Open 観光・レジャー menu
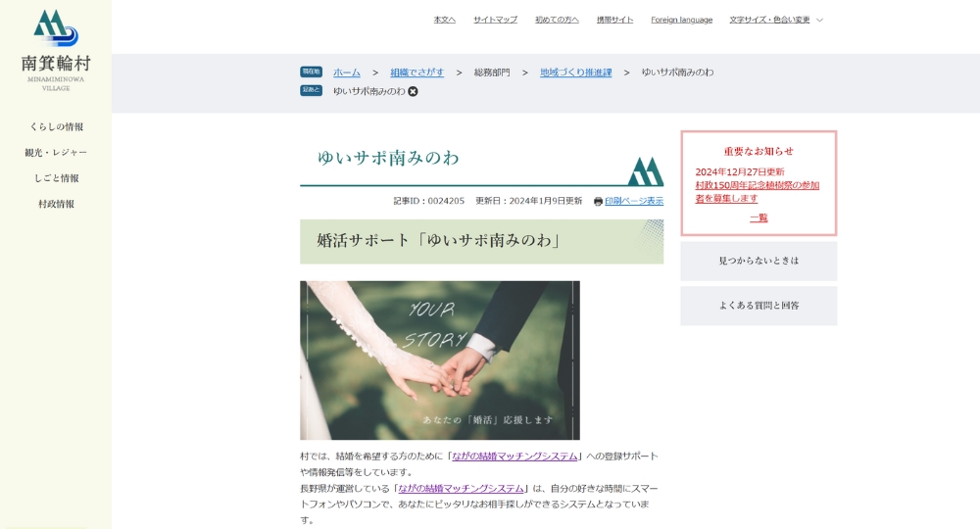The image size is (980, 529). click(x=56, y=153)
